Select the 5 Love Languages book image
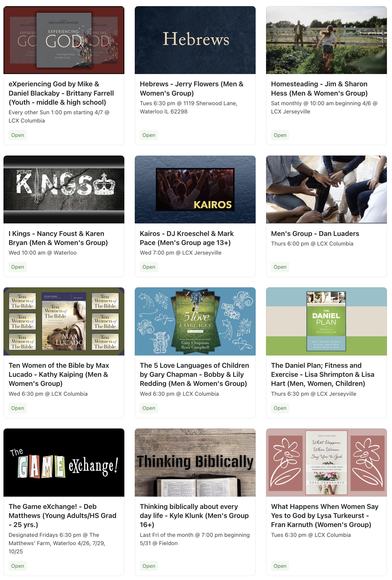Image resolution: width=392 pixels, height=580 pixels. 195,321
